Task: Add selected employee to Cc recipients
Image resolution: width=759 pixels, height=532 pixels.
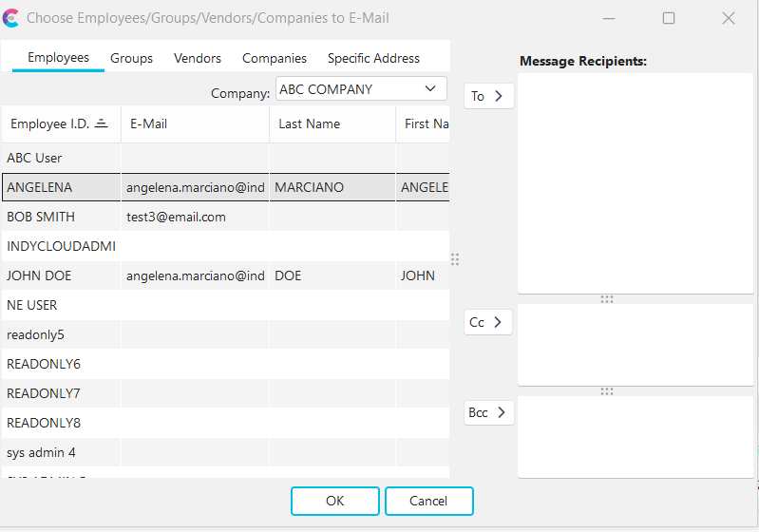Action: (x=489, y=322)
